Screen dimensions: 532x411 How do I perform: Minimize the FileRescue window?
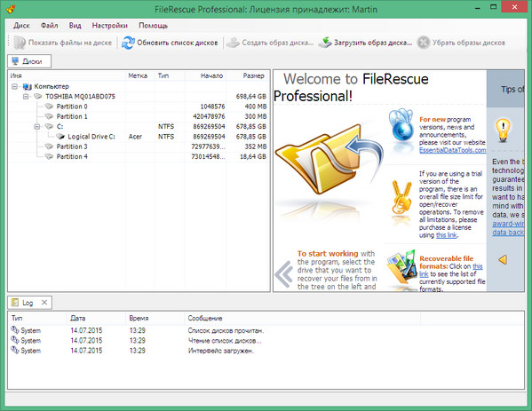click(x=478, y=7)
